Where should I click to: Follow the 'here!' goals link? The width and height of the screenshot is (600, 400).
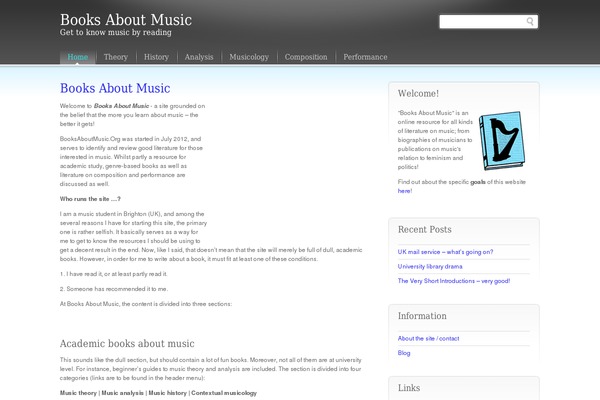coord(405,191)
